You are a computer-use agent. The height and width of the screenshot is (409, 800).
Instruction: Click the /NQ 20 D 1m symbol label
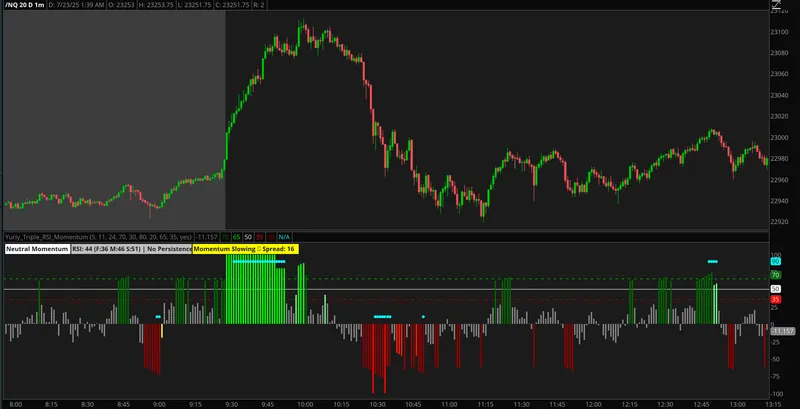coord(23,5)
